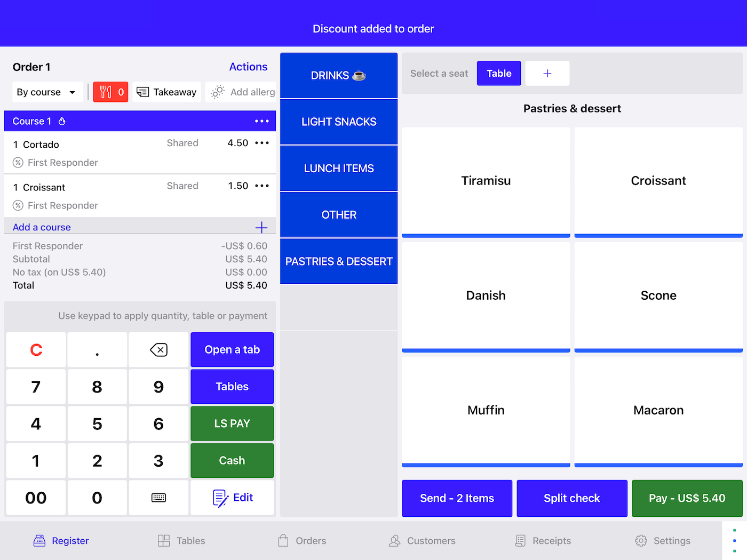The width and height of the screenshot is (747, 560).
Task: Open the Settings gear icon
Action: tap(641, 540)
